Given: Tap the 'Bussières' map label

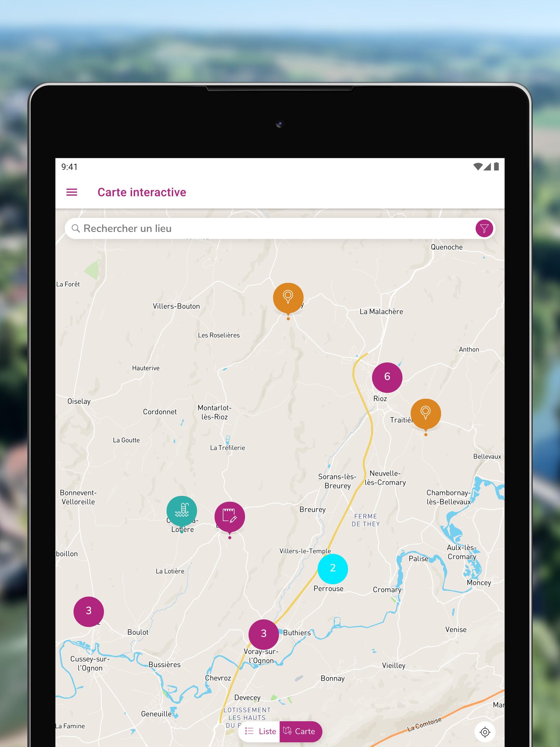Looking at the screenshot, I should (x=165, y=665).
